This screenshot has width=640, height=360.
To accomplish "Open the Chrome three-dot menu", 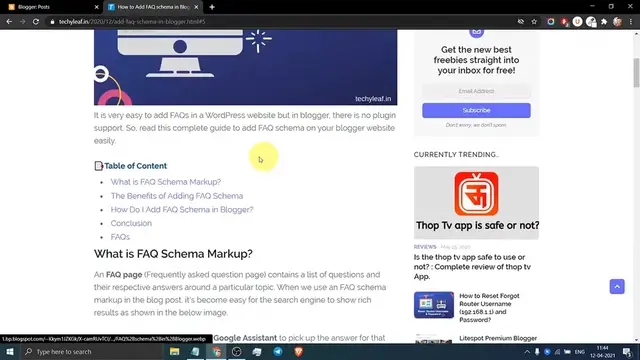I will (x=631, y=22).
